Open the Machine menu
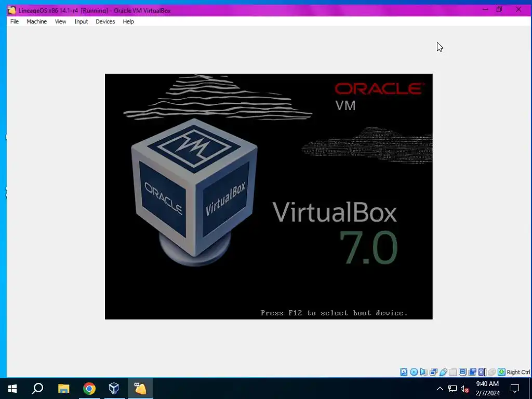Image resolution: width=532 pixels, height=399 pixels. (37, 21)
